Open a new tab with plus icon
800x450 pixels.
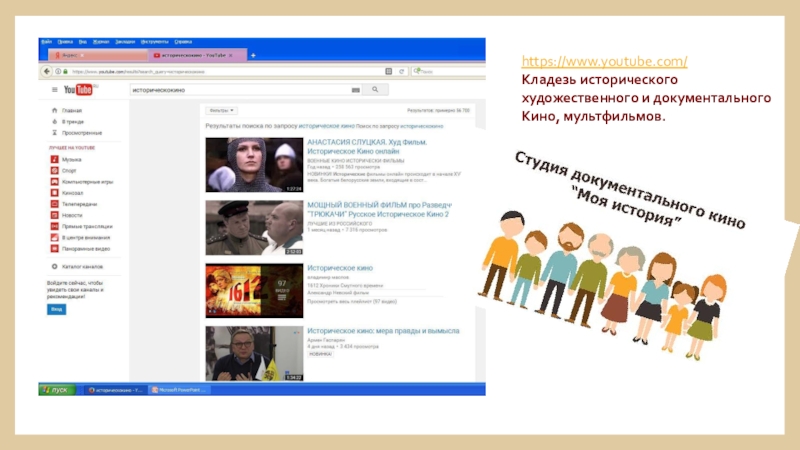coord(253,55)
